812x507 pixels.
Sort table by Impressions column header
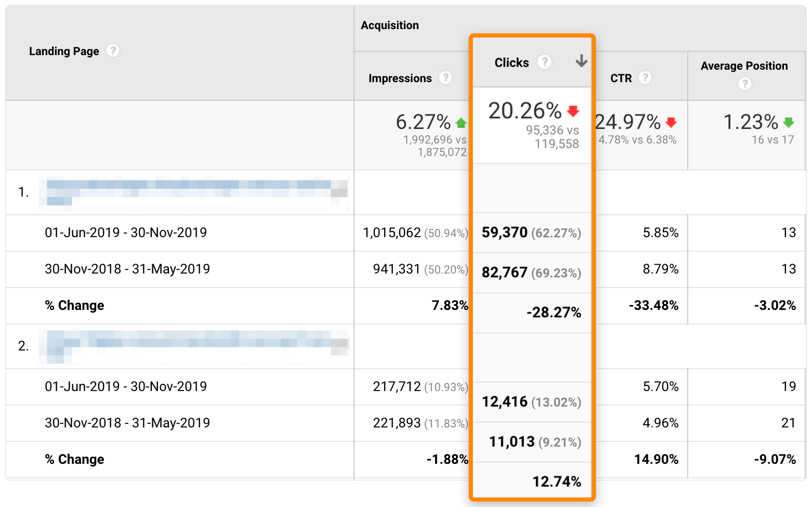[400, 79]
